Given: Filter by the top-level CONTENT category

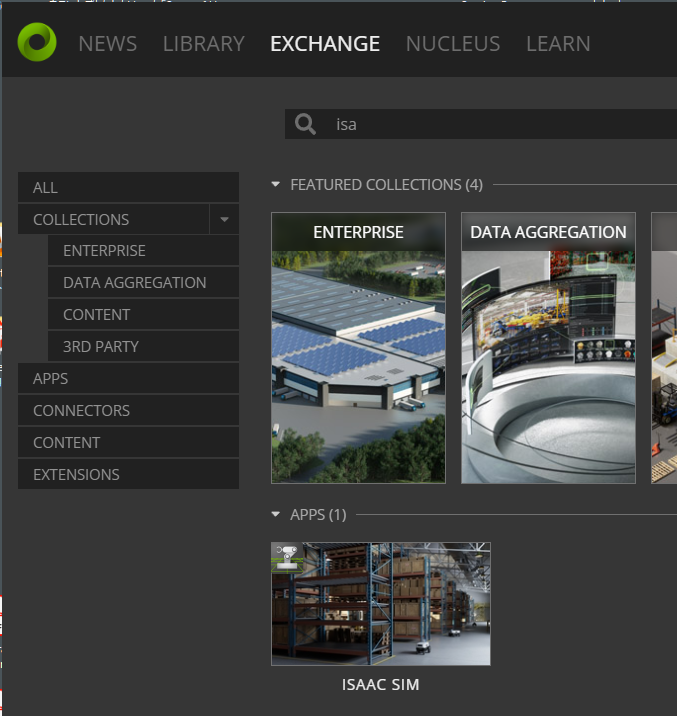Looking at the screenshot, I should 128,442.
